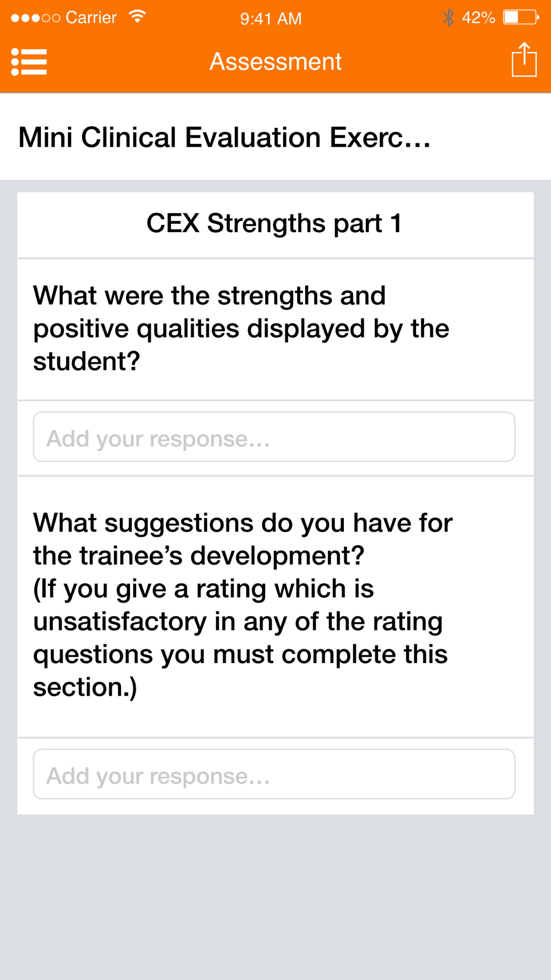Viewport: 551px width, 980px height.
Task: Tap the share icon in header
Action: click(523, 60)
